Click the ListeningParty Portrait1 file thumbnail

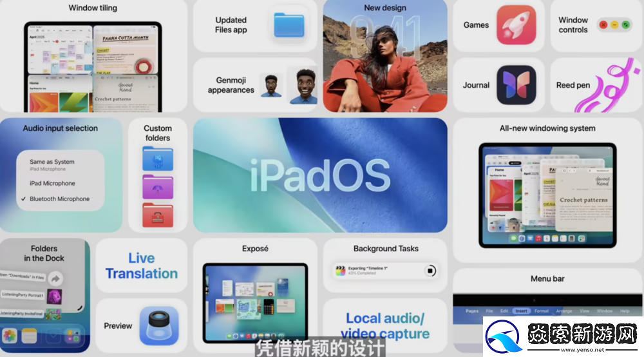54,296
